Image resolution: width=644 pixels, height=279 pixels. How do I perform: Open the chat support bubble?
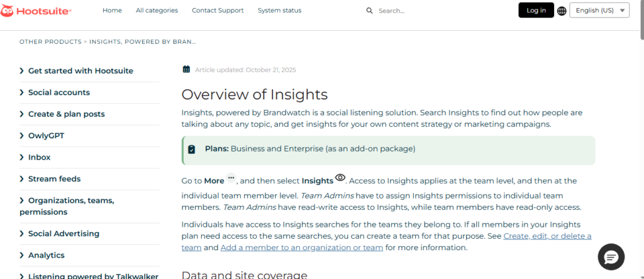coord(611,257)
